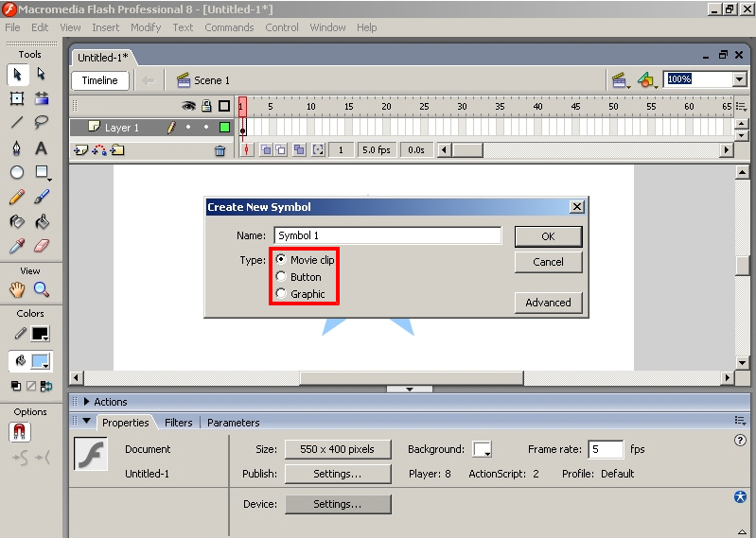
Task: Open the Modify menu
Action: [146, 27]
